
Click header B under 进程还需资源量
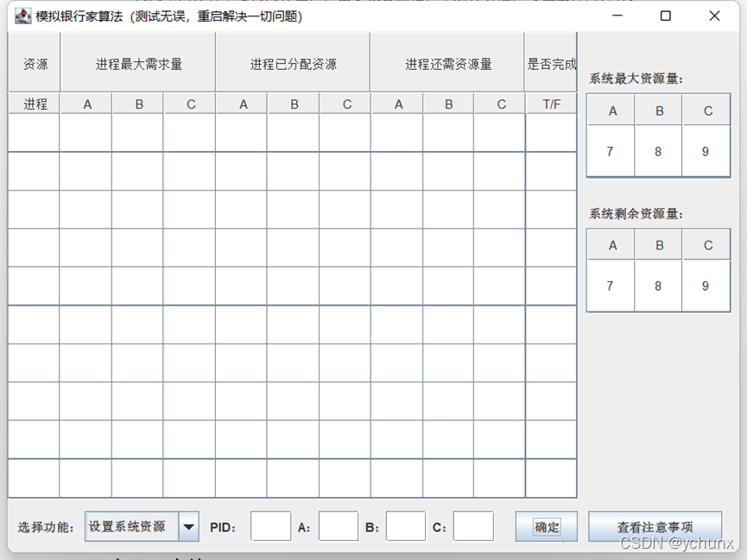pos(449,104)
